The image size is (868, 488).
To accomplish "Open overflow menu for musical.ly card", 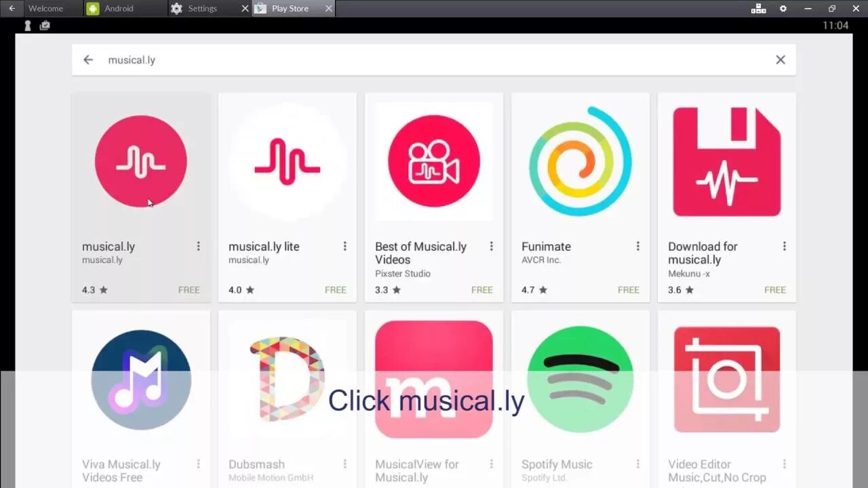I will pos(198,246).
